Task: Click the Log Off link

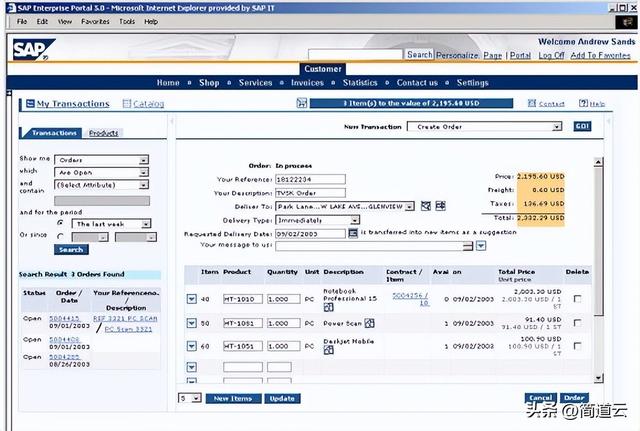Action: coord(551,56)
